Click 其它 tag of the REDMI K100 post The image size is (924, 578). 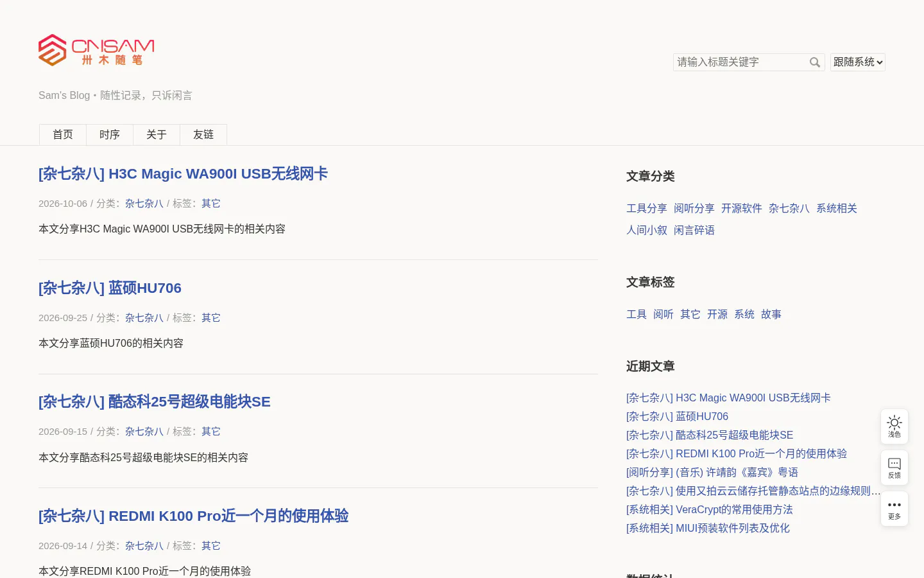[x=211, y=546]
